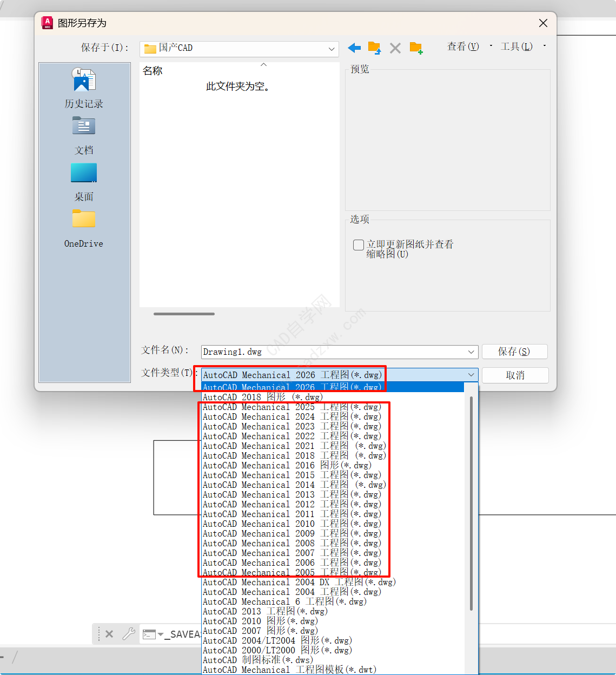Open 桌面 location in sidebar
Viewport: 616px width, 675px height.
point(84,182)
